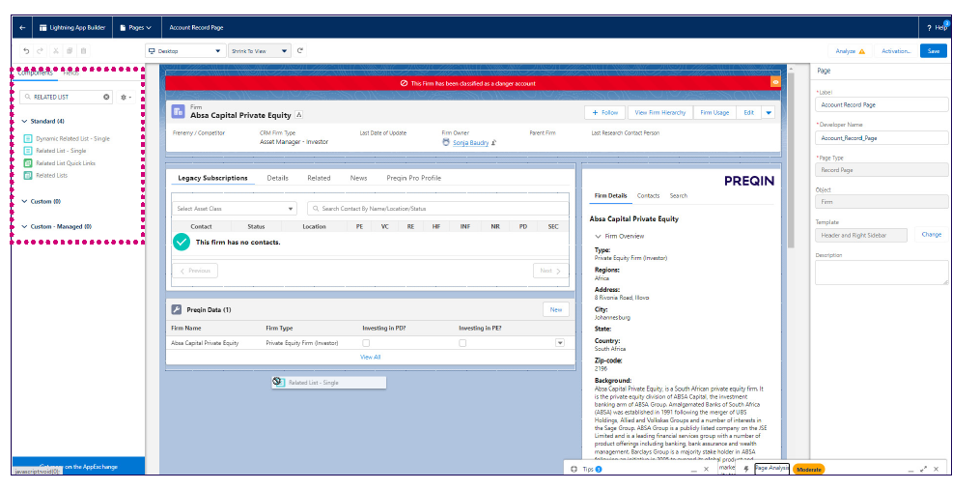Toggle Investing in PD? checkbox
Image resolution: width=980 pixels, height=490 pixels.
coord(366,343)
